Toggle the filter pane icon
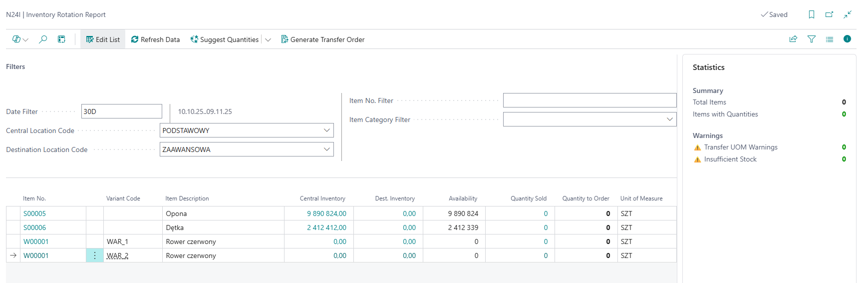Image resolution: width=868 pixels, height=283 pixels. (x=812, y=39)
